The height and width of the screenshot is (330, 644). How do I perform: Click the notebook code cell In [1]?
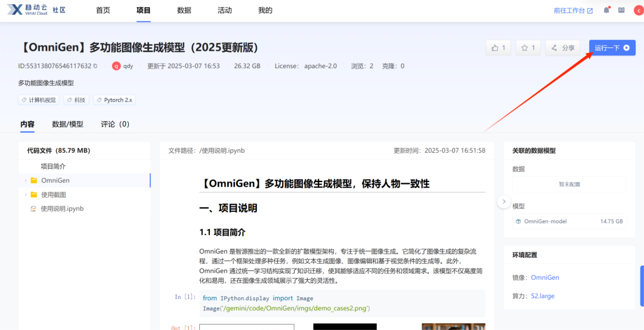click(342, 303)
